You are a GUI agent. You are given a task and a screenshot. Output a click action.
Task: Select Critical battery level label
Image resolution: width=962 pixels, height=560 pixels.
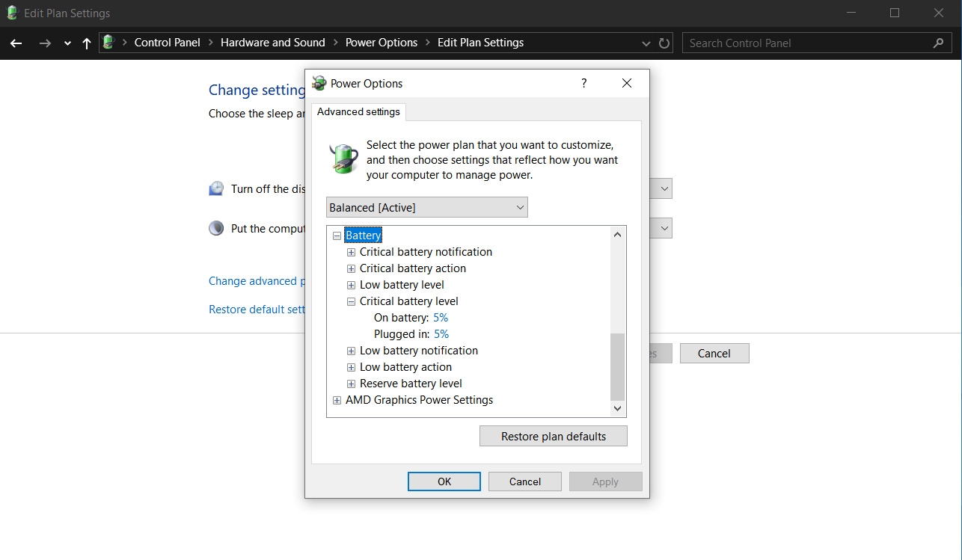[x=408, y=301]
